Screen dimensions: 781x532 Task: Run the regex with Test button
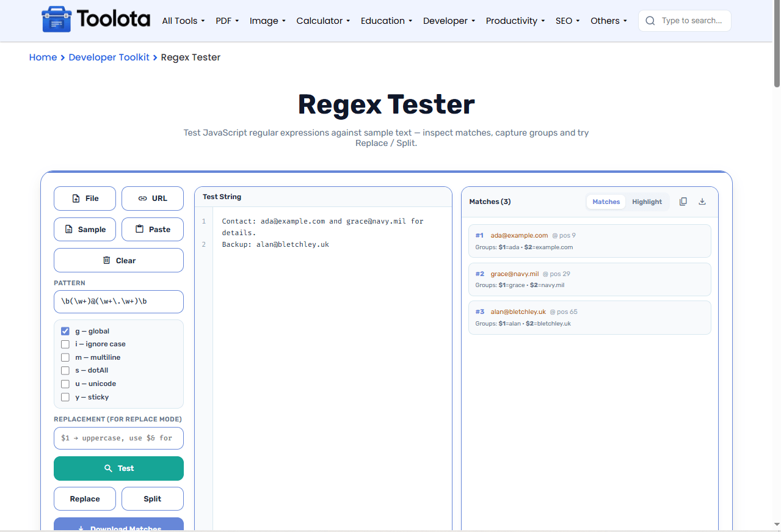tap(118, 468)
